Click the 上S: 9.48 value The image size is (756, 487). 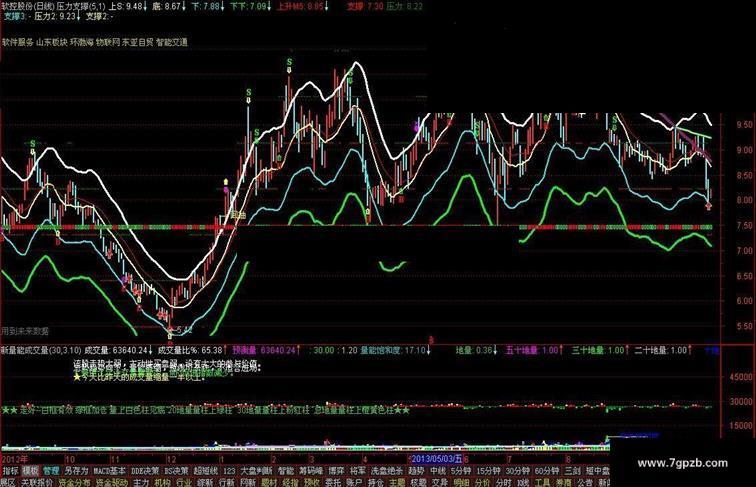coord(127,6)
